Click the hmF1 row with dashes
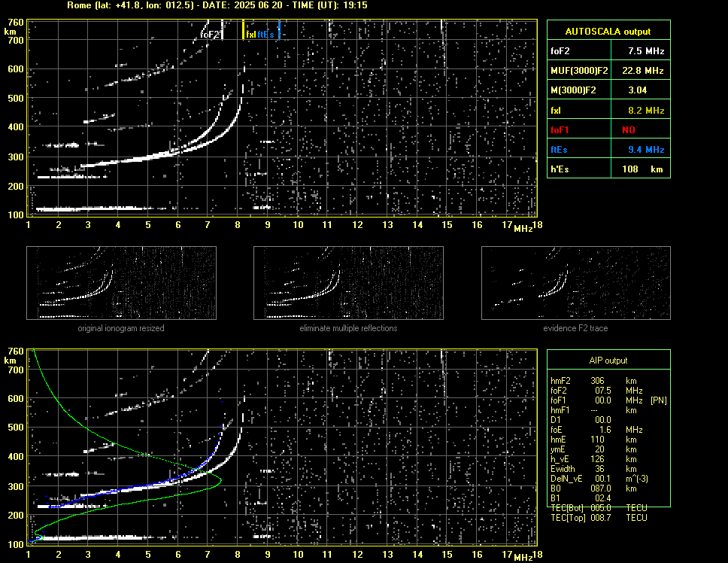The width and height of the screenshot is (728, 563). [x=593, y=410]
